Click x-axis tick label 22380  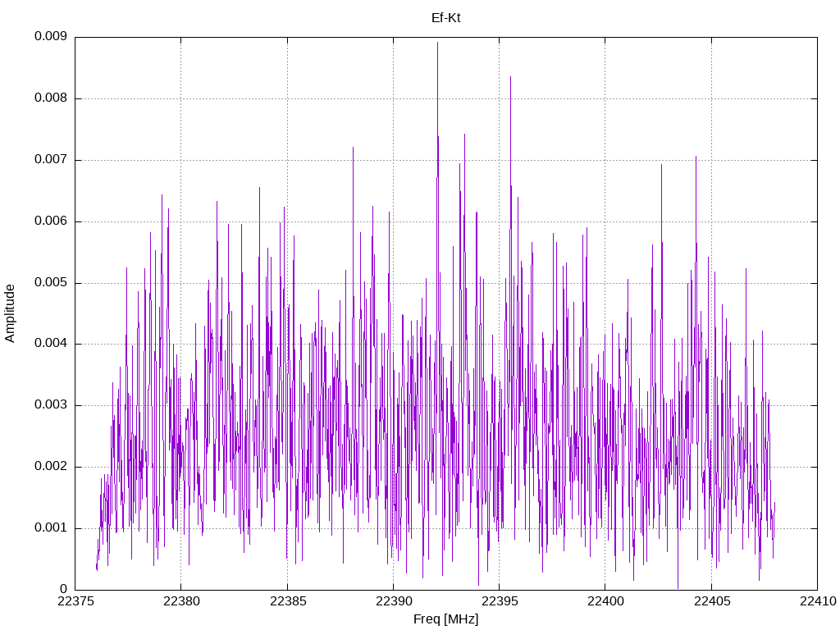(181, 601)
